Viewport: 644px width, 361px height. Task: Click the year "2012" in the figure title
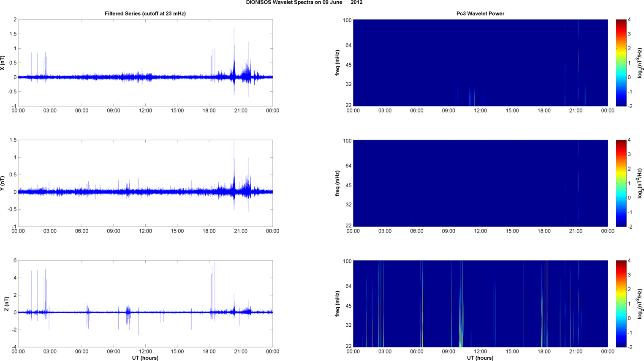(x=356, y=3)
